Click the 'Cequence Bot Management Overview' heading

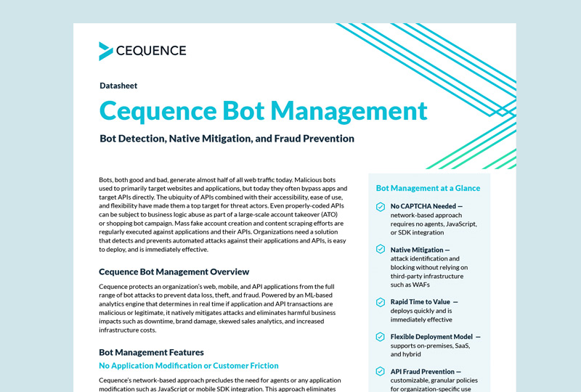tap(174, 272)
